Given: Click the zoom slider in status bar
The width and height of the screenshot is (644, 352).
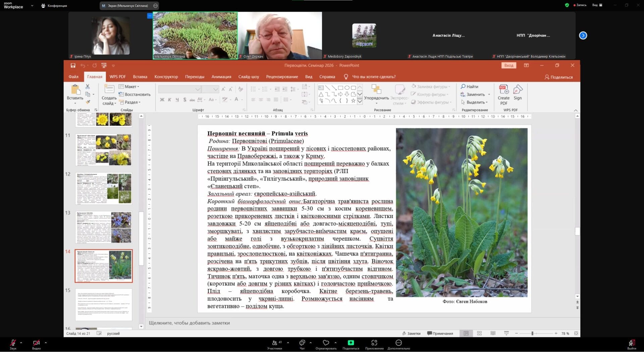Looking at the screenshot, I should pyautogui.click(x=532, y=334).
